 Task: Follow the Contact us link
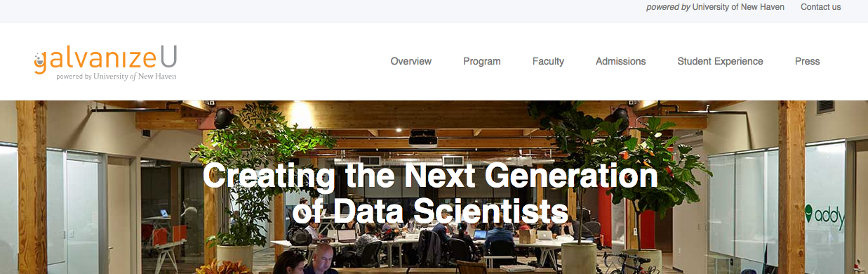tap(820, 7)
